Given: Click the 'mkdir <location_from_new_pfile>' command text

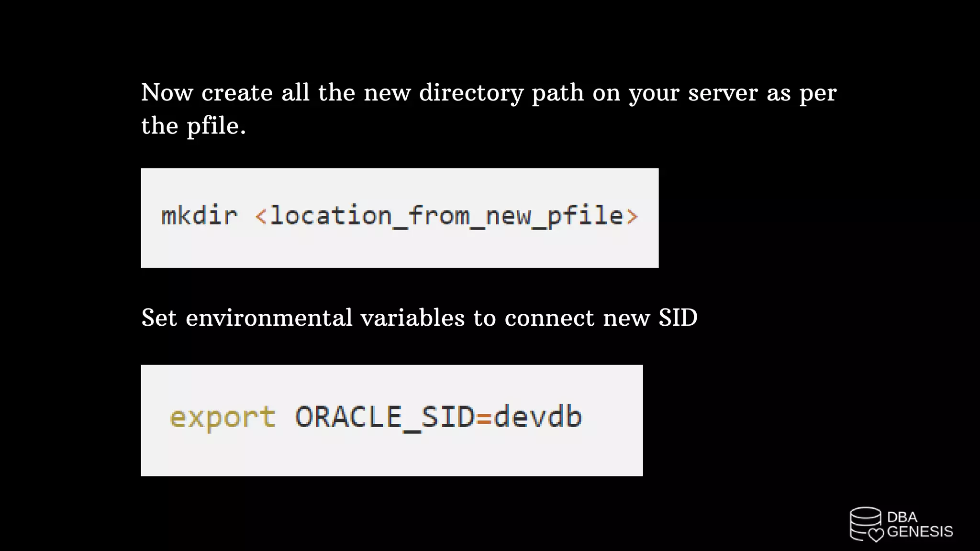Looking at the screenshot, I should click(x=400, y=216).
